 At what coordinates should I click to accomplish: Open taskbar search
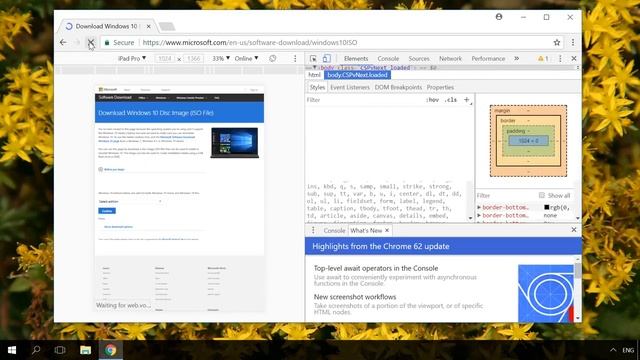click(36, 350)
